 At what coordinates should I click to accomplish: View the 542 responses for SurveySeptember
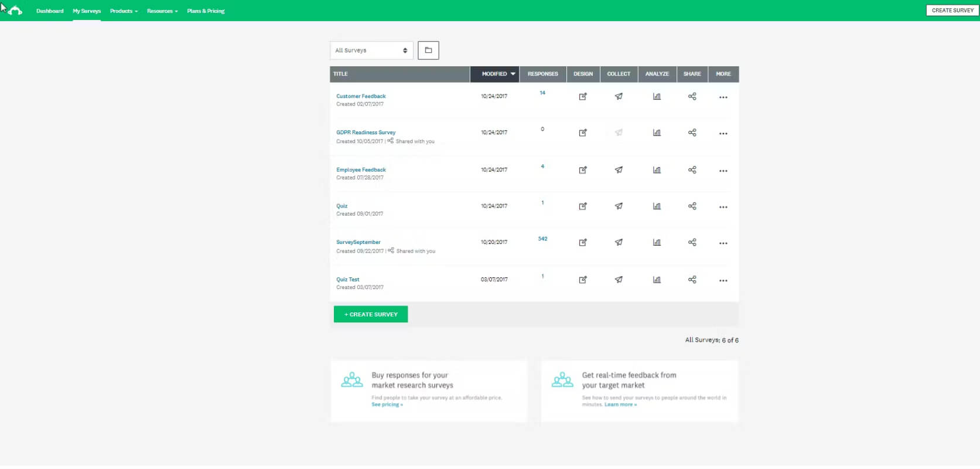[x=542, y=239]
